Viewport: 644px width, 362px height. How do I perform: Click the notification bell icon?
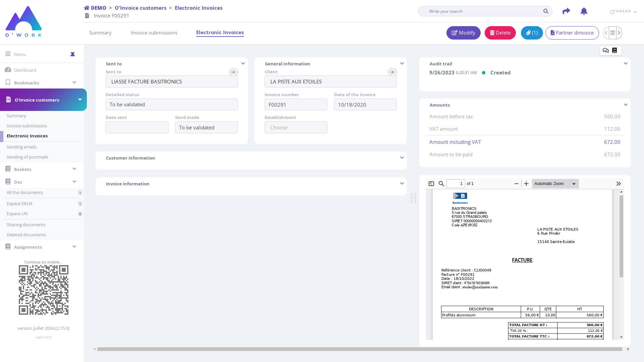tap(584, 11)
